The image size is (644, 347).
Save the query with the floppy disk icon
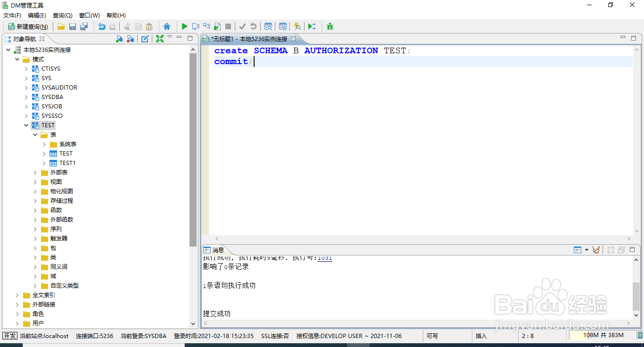tap(73, 27)
